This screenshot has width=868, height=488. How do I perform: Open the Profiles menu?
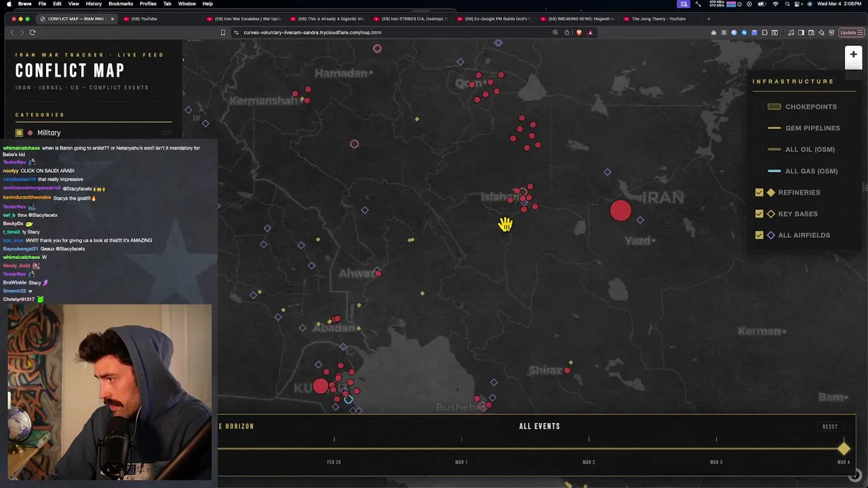(x=148, y=4)
